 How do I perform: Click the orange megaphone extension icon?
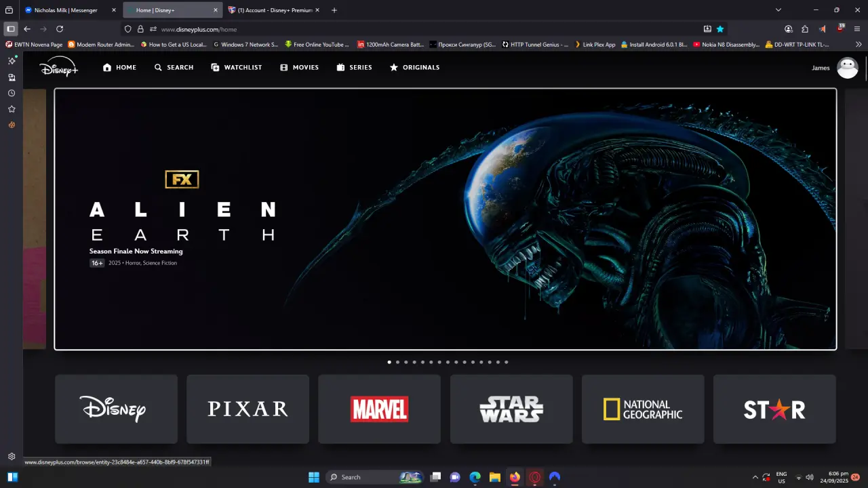[x=823, y=29]
